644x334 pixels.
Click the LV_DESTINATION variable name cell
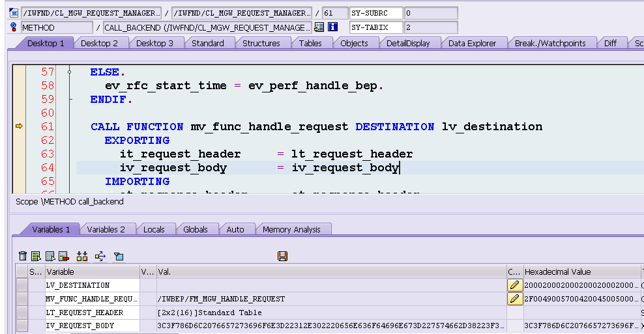coord(93,285)
